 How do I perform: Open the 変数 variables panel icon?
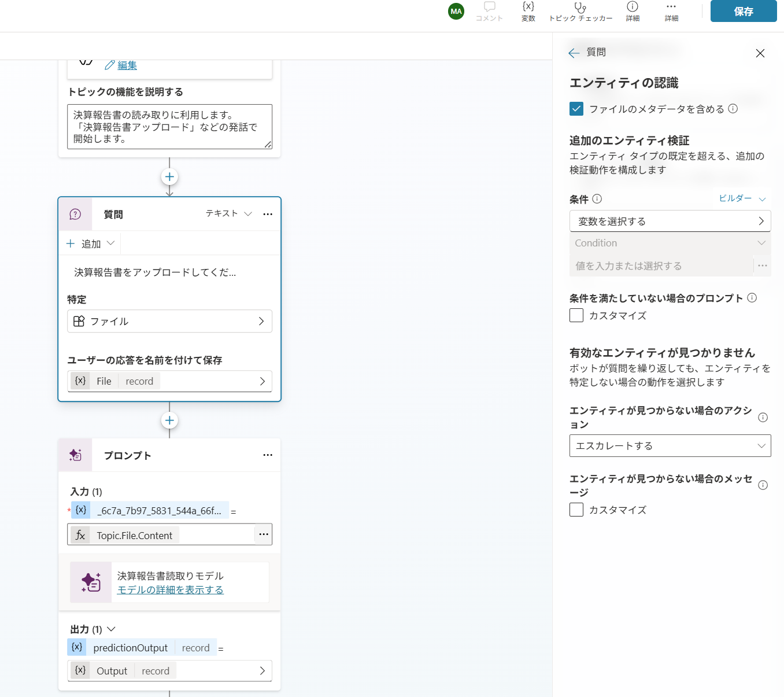528,11
